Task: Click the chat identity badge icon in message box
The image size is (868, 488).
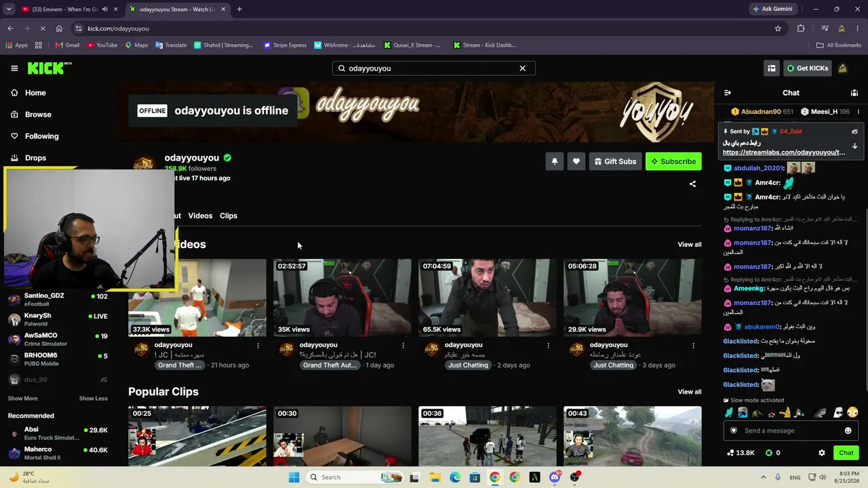Action: click(734, 431)
